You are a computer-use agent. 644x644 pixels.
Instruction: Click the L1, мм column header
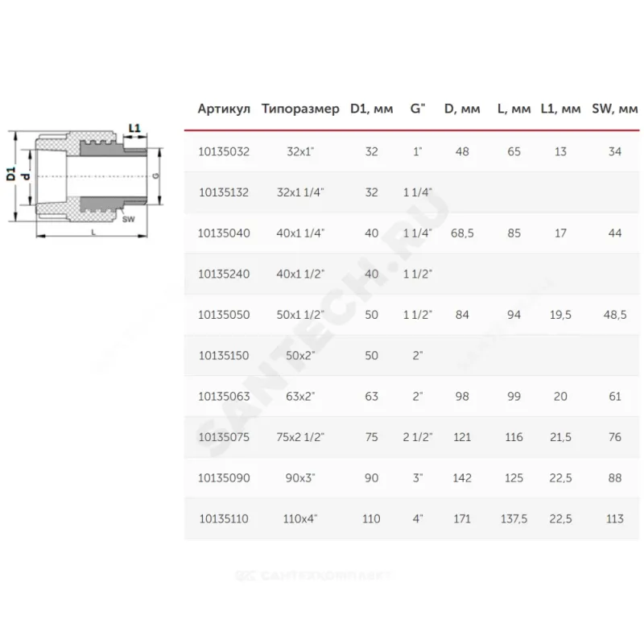[x=560, y=109]
